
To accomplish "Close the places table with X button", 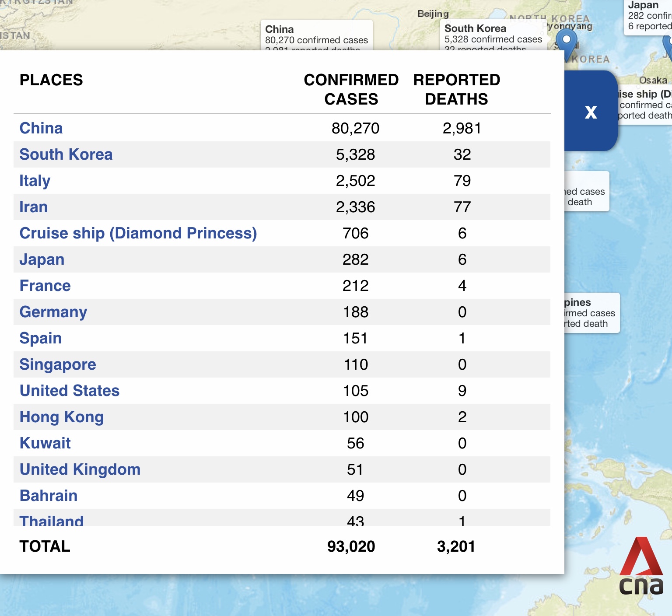I will 591,112.
